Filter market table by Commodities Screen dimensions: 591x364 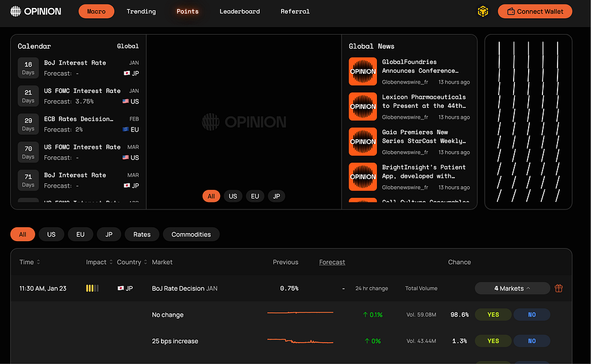click(191, 234)
